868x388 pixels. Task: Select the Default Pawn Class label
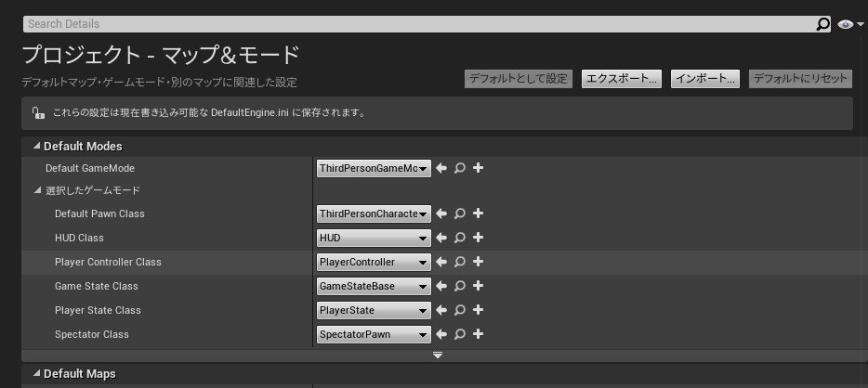point(99,213)
